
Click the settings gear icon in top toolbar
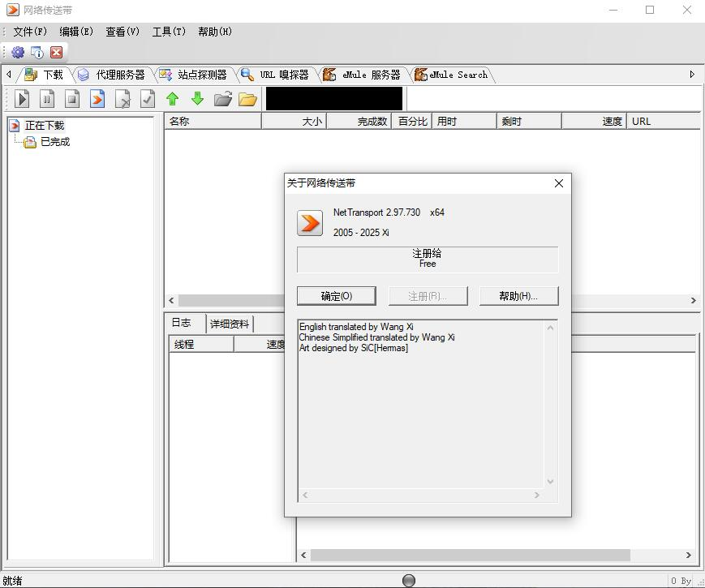(x=18, y=52)
